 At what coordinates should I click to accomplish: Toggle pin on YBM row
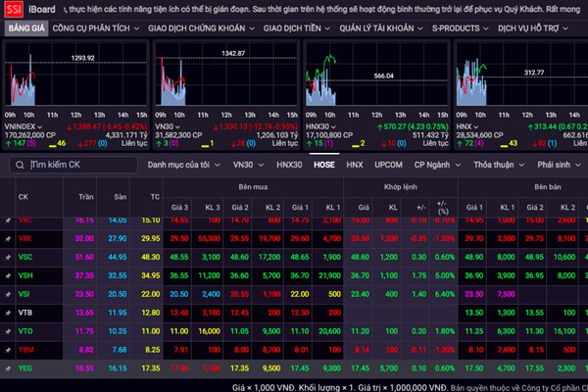10,348
